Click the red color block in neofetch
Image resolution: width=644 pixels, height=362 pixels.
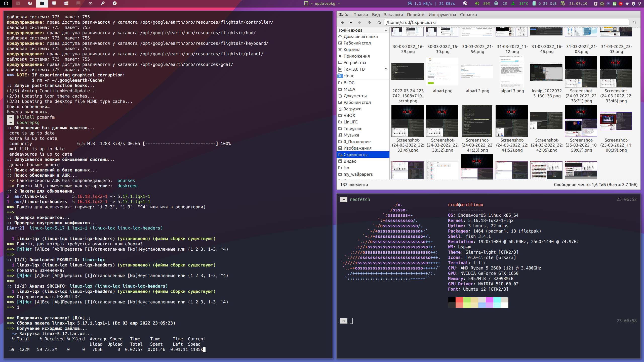tap(459, 300)
